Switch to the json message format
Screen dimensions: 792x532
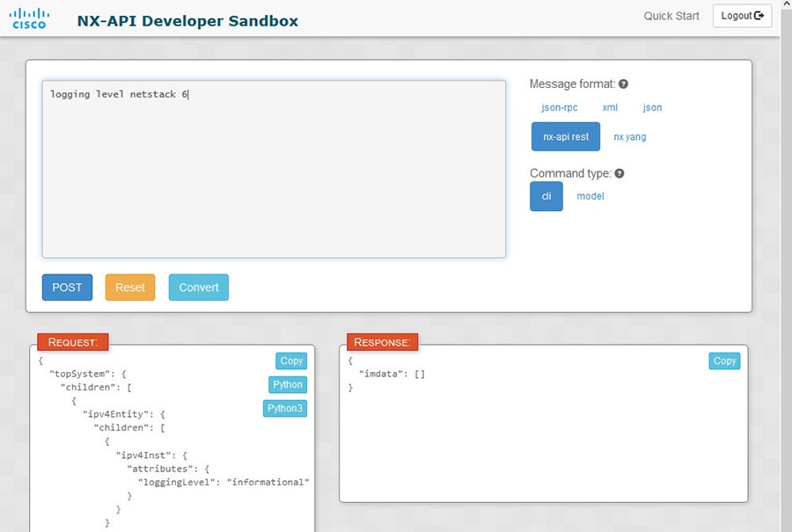click(651, 107)
